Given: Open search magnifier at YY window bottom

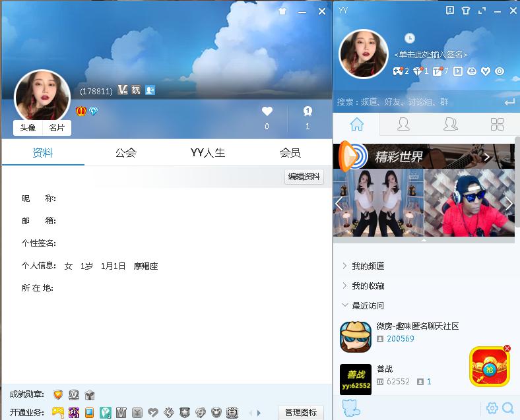Looking at the screenshot, I should click(507, 407).
